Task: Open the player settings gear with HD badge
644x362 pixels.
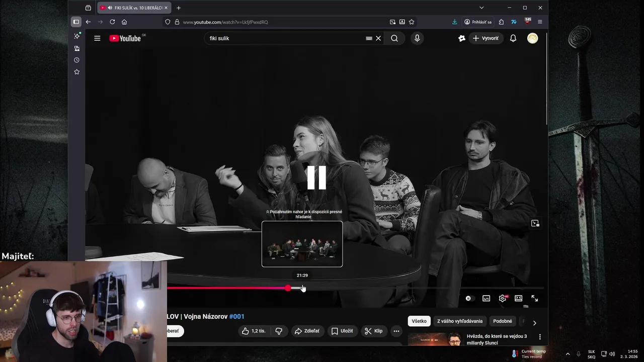Action: 503,298
